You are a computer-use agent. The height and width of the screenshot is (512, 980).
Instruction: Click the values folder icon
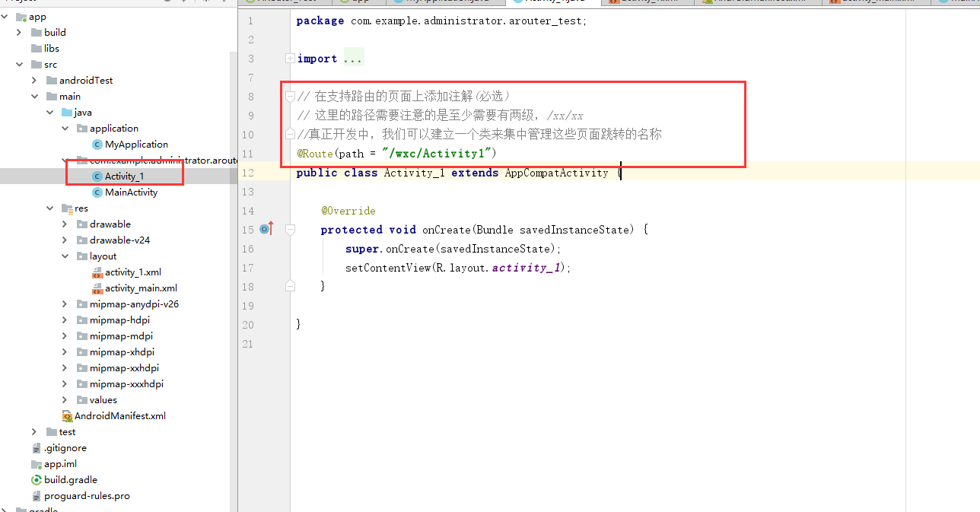[82, 400]
